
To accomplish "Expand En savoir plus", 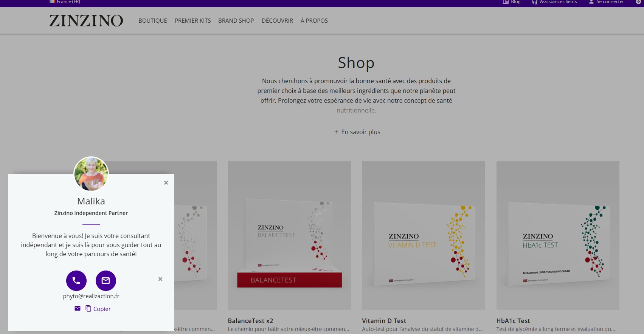I will [x=357, y=132].
